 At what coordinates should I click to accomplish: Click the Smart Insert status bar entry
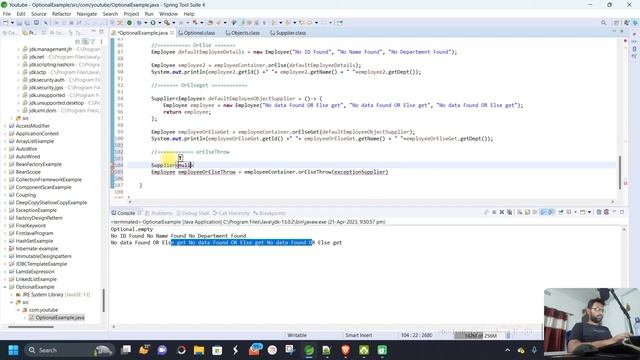[x=358, y=335]
